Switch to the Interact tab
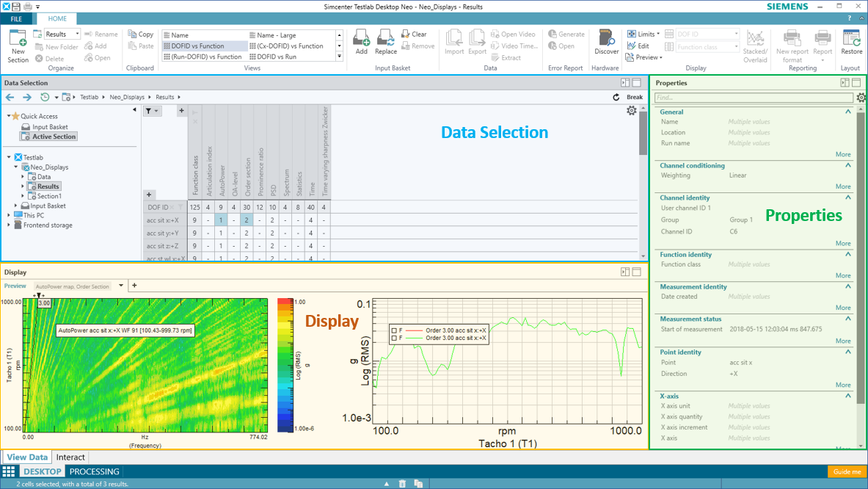The width and height of the screenshot is (868, 489). pos(70,457)
